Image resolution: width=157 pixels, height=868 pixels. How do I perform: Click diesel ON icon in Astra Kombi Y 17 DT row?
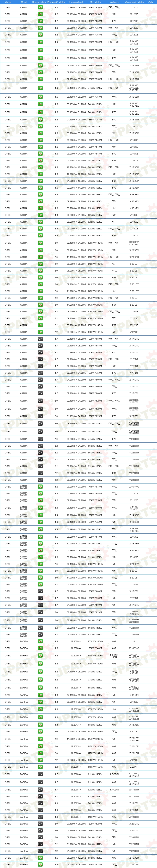(40, 598)
